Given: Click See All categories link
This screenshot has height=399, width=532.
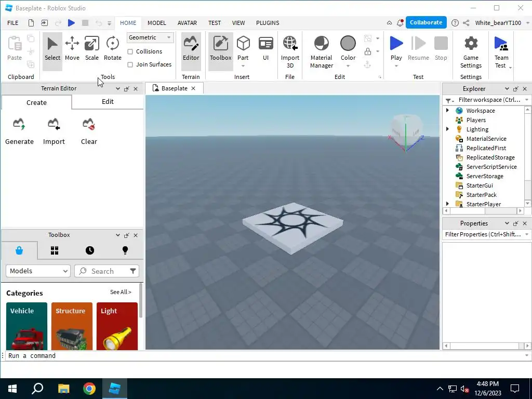Looking at the screenshot, I should (x=121, y=292).
